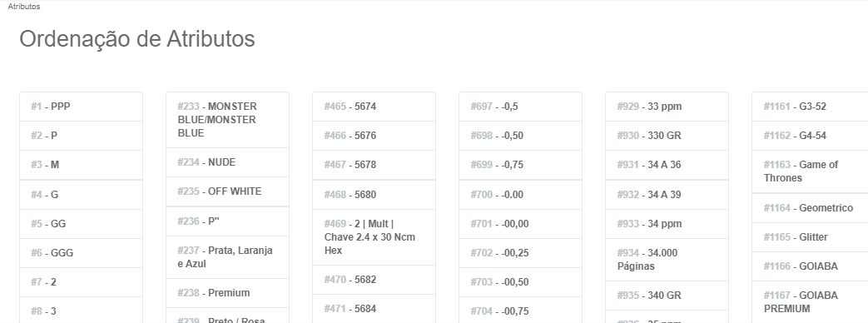Click the #234 - NUDE attribute
This screenshot has height=323, width=868.
point(227,162)
